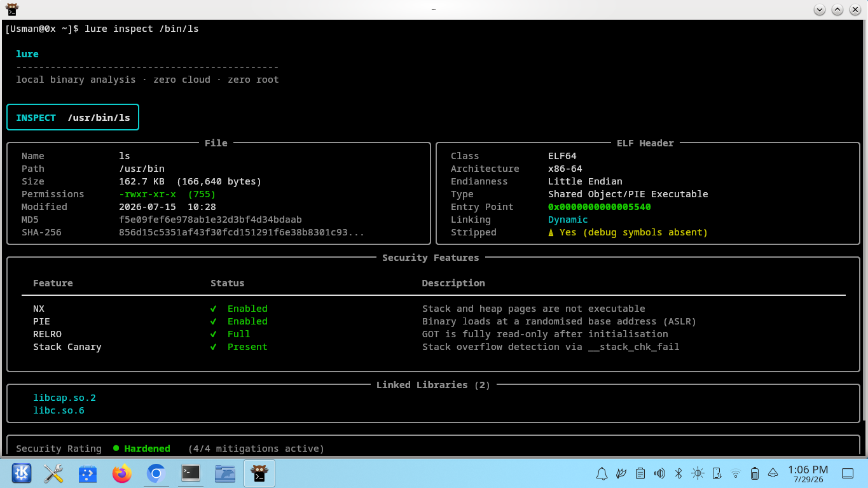Launch the Discover software store from the taskbar
868x488 pixels.
(x=87, y=473)
